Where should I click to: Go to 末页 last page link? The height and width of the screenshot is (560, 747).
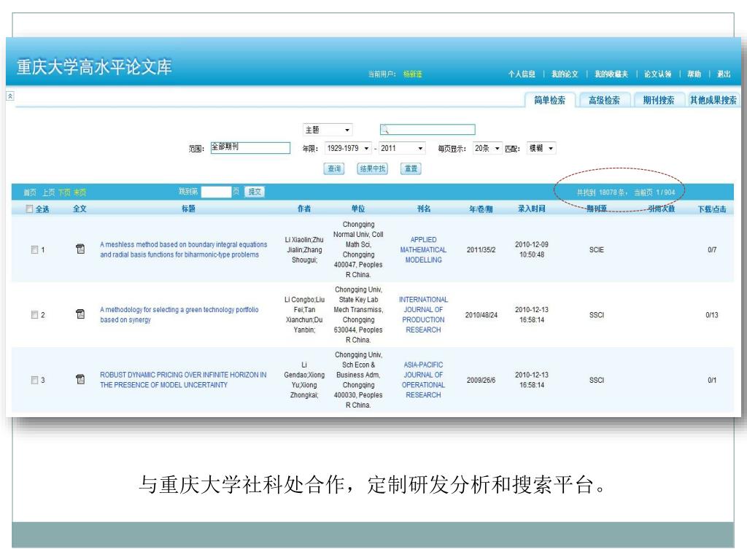pyautogui.click(x=80, y=192)
